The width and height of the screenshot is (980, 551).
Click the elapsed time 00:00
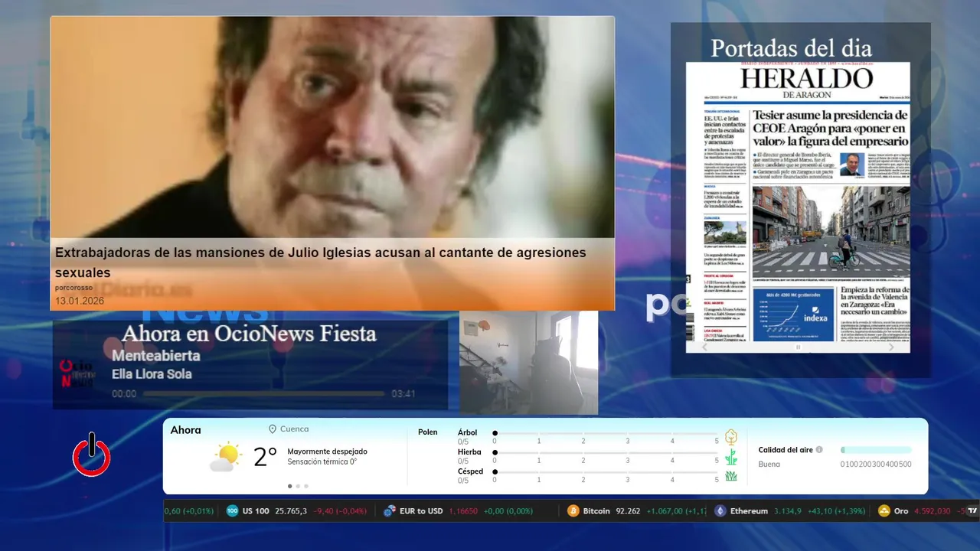tap(124, 394)
